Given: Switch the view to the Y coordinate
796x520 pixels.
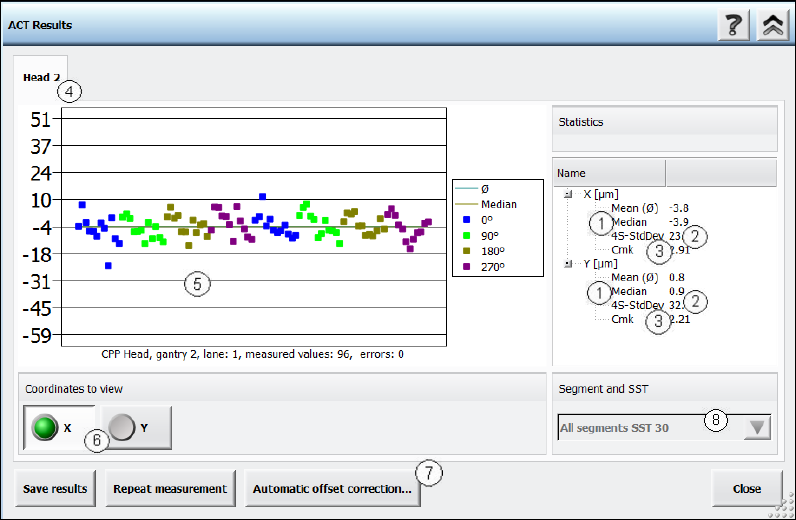Looking at the screenshot, I should (x=135, y=427).
